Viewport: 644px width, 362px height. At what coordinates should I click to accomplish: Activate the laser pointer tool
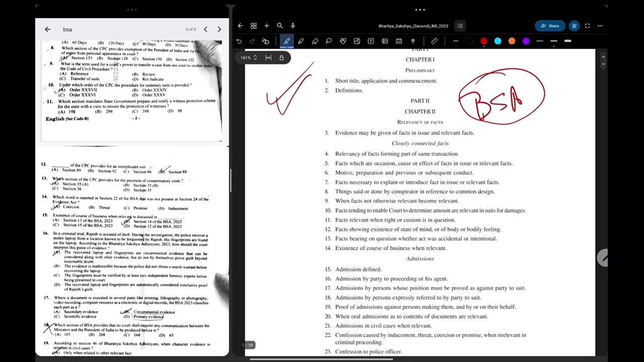tap(413, 41)
